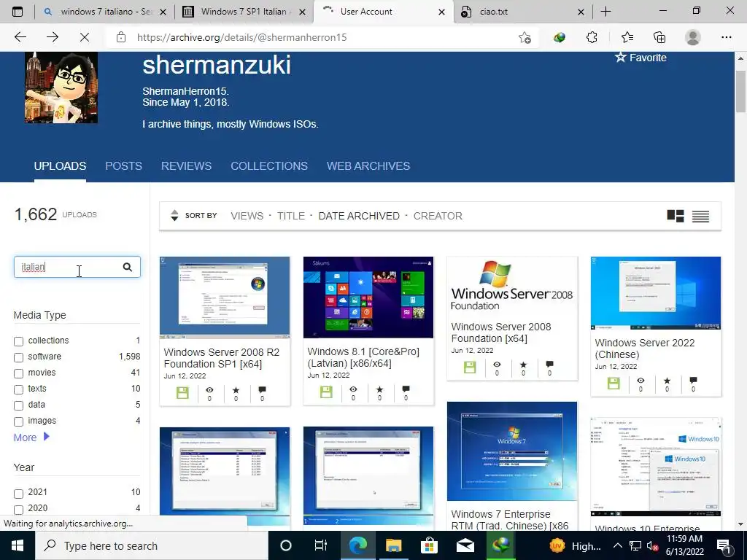
Task: Open a new tab with plus button
Action: 605,12
